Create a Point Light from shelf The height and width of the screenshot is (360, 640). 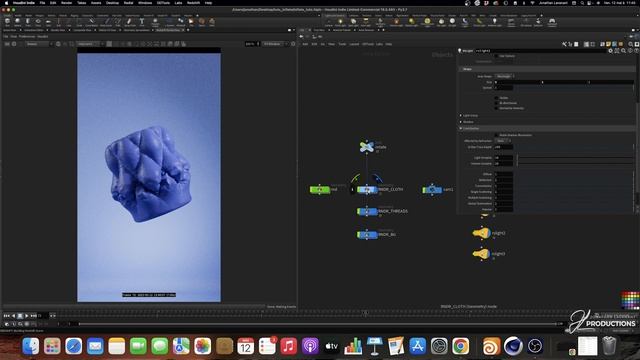340,22
